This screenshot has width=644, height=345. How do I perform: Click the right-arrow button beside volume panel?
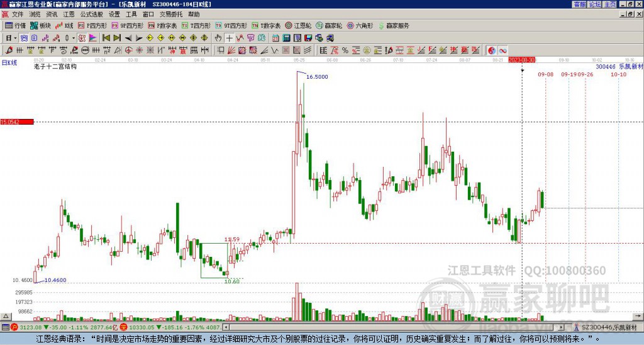click(x=638, y=316)
